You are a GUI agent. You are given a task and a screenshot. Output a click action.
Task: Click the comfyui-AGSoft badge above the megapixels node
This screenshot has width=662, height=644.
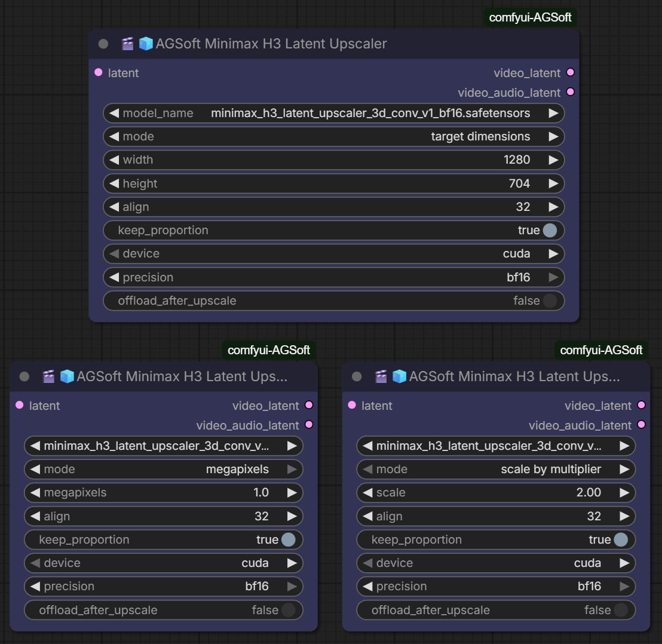(269, 350)
